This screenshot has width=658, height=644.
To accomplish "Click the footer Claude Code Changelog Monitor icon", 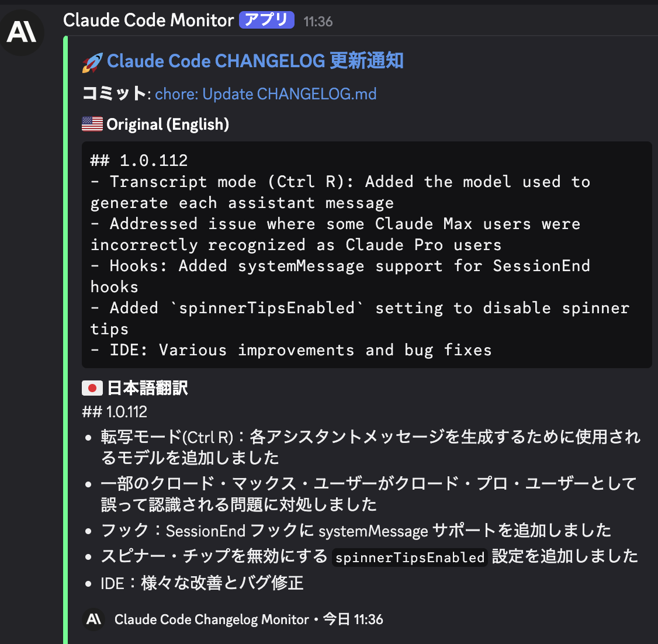I will [x=93, y=619].
